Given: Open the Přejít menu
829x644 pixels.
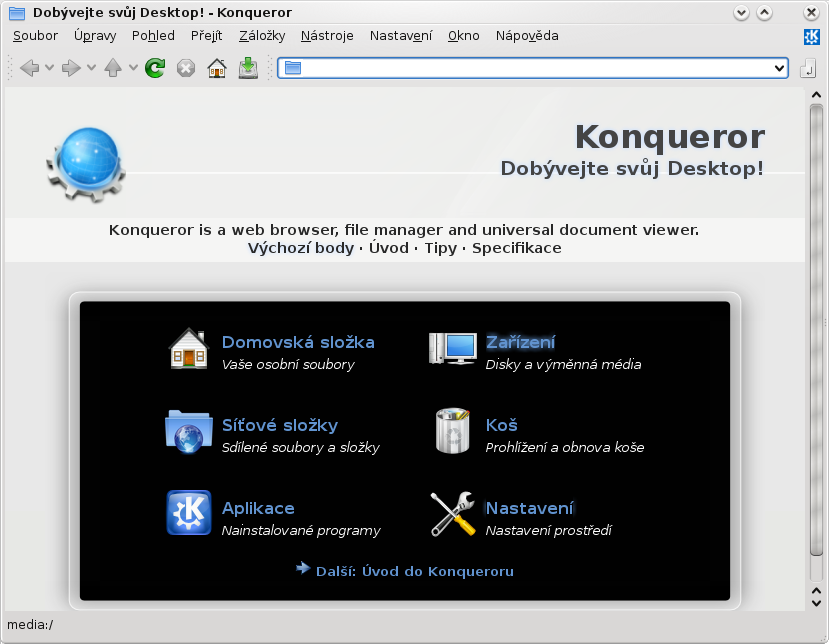Looking at the screenshot, I should (207, 36).
